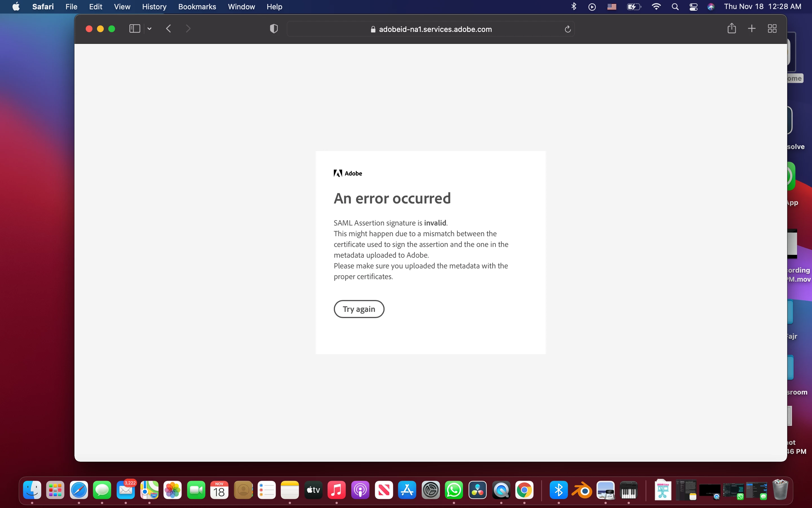Image resolution: width=812 pixels, height=508 pixels.
Task: Open a new tab with plus icon
Action: tap(752, 29)
